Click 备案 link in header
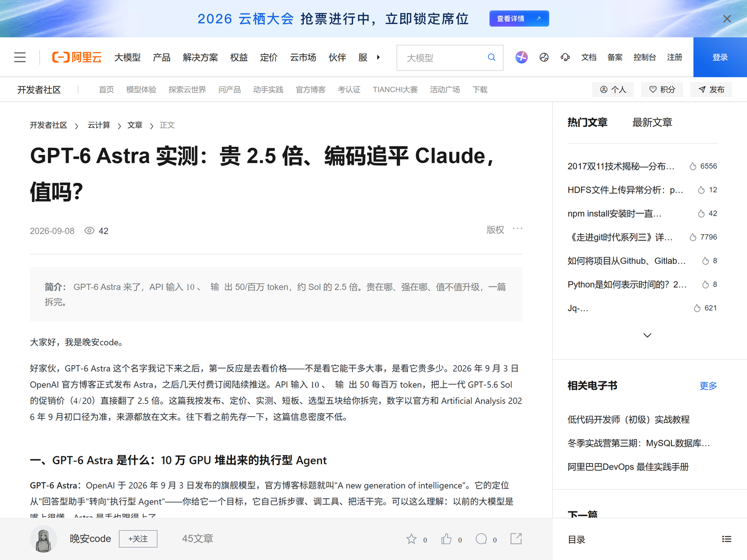The image size is (747, 560). click(x=615, y=57)
